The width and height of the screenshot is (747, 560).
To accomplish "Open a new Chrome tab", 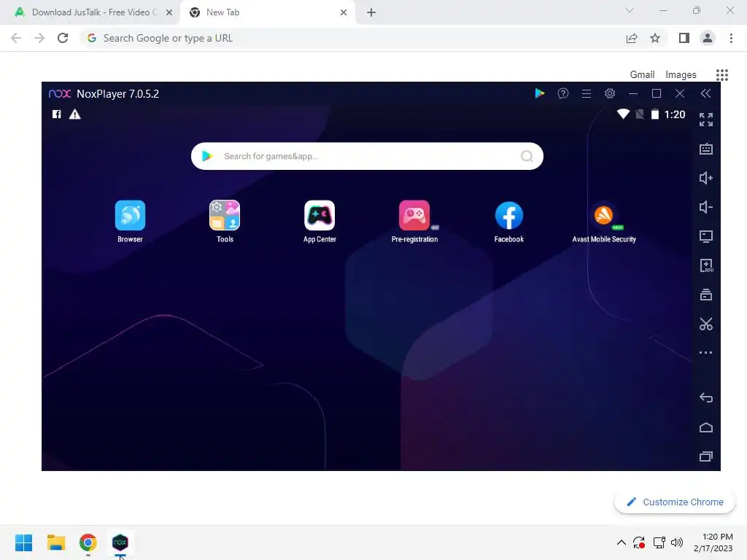I will tap(371, 13).
